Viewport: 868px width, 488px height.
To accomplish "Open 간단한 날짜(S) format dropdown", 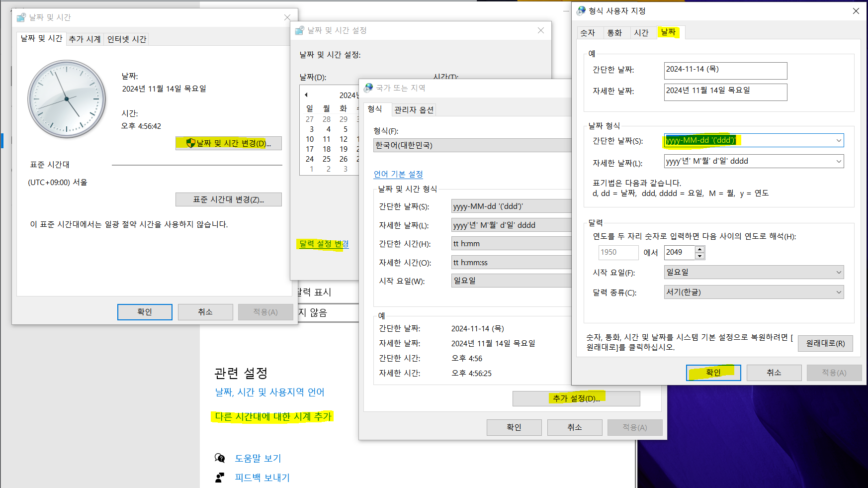I will 839,140.
